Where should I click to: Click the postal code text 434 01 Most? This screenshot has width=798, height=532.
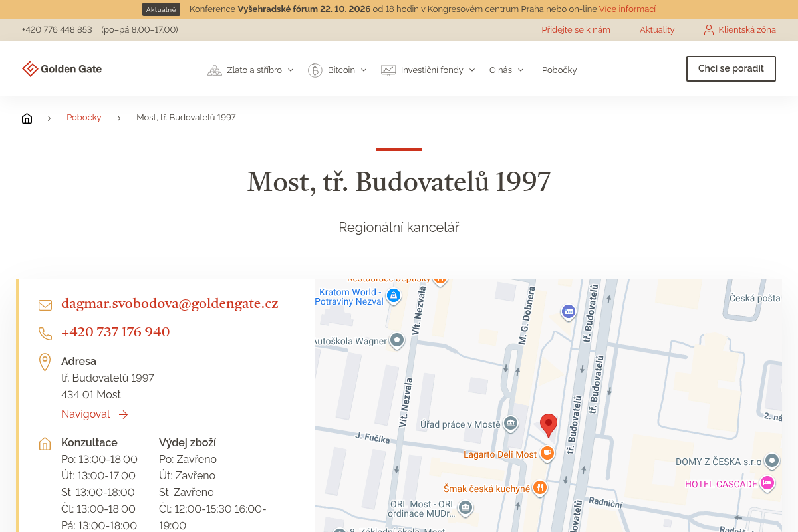91,395
